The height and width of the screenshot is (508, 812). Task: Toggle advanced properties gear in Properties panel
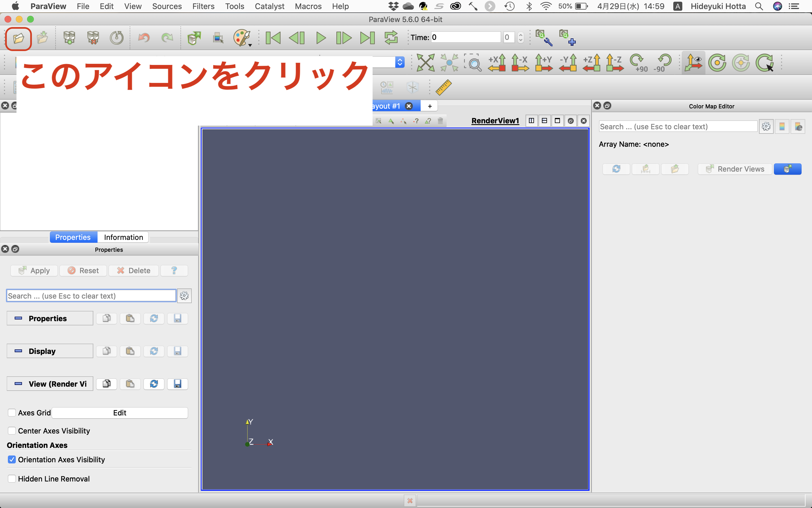tap(184, 296)
